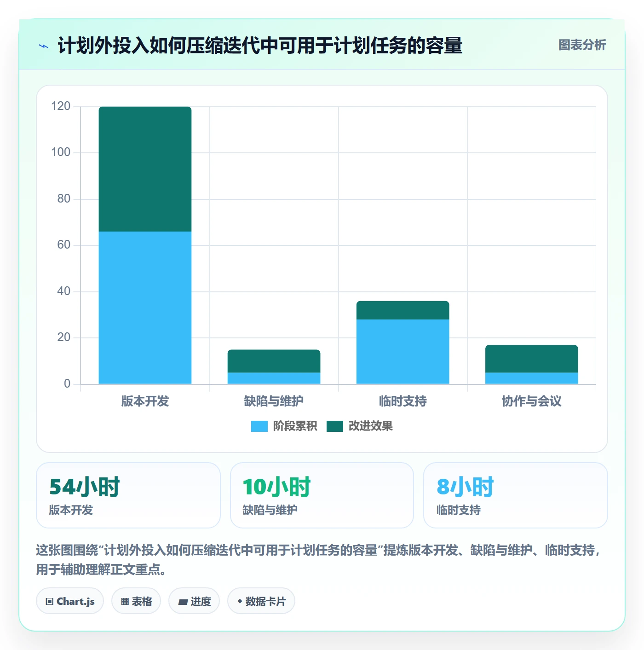Select the Chart.js tag chip
644x650 pixels.
coord(70,601)
